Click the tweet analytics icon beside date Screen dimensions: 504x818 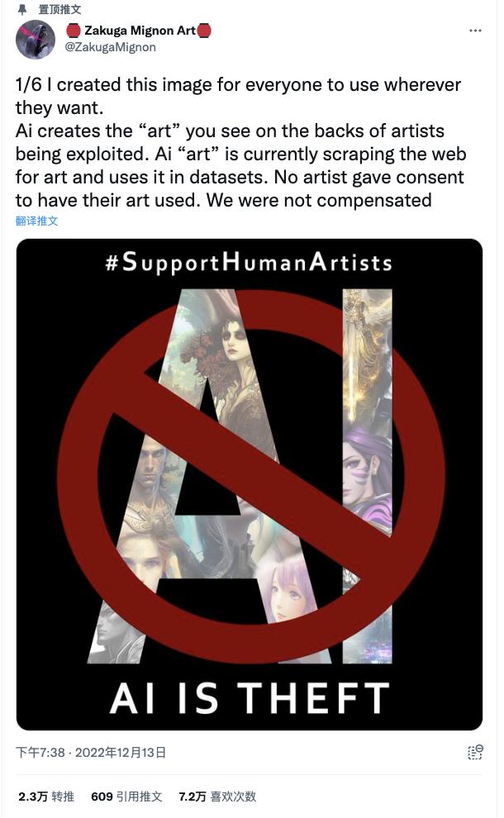pyautogui.click(x=475, y=752)
